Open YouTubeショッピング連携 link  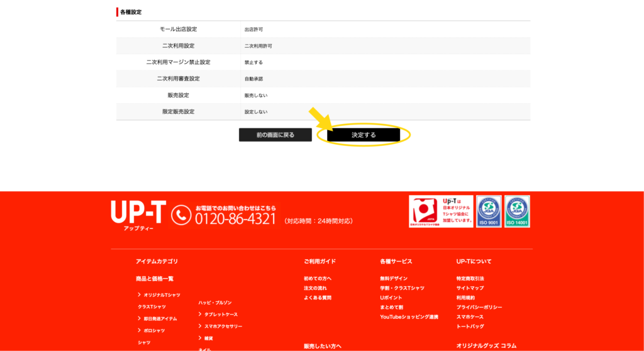pos(409,317)
